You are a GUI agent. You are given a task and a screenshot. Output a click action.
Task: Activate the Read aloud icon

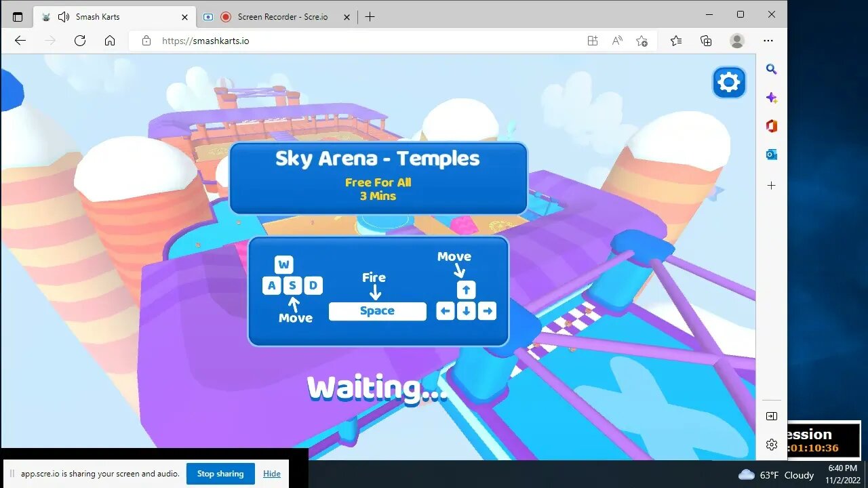coord(617,41)
